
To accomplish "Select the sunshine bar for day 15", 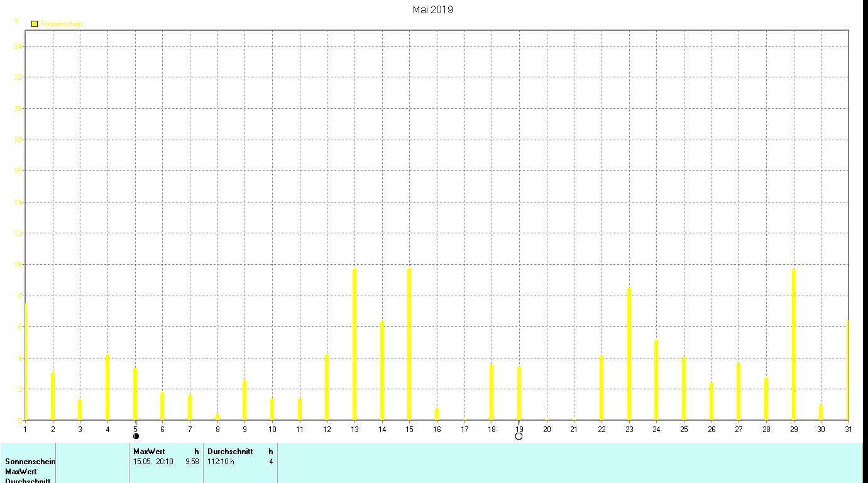I will (x=409, y=344).
